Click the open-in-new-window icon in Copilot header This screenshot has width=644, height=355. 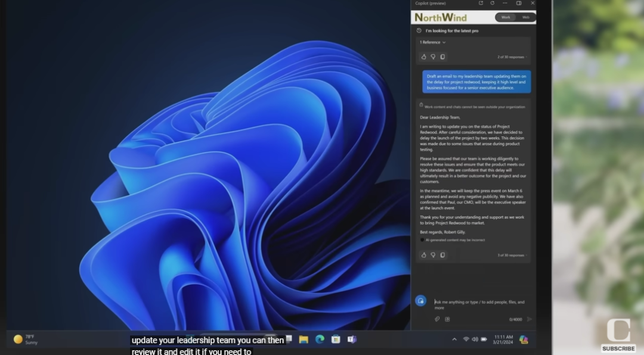tap(481, 3)
